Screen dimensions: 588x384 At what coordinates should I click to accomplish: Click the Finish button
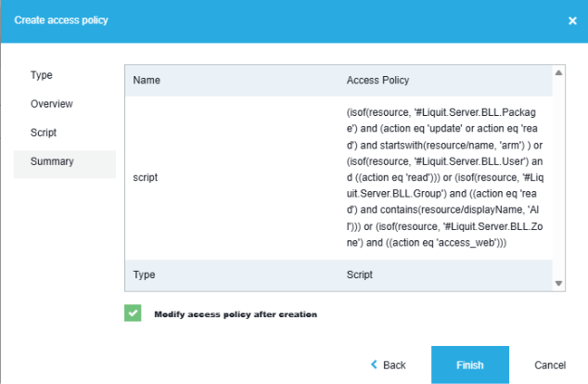point(469,365)
